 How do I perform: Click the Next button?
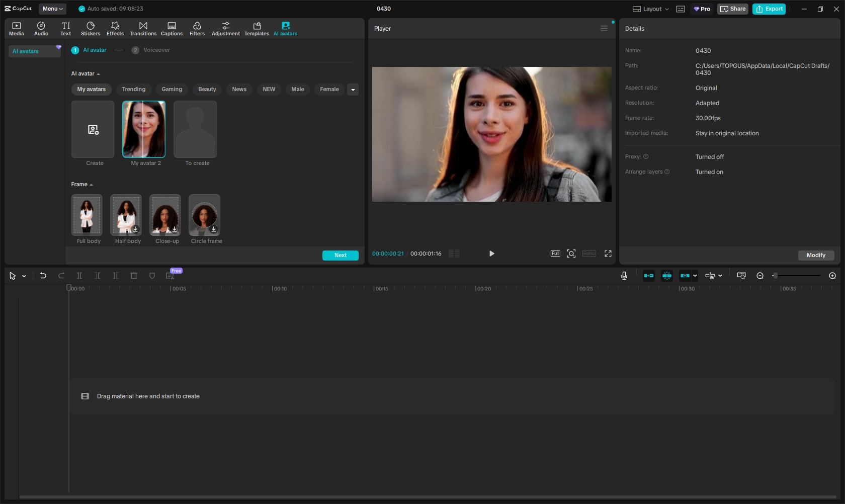click(340, 255)
